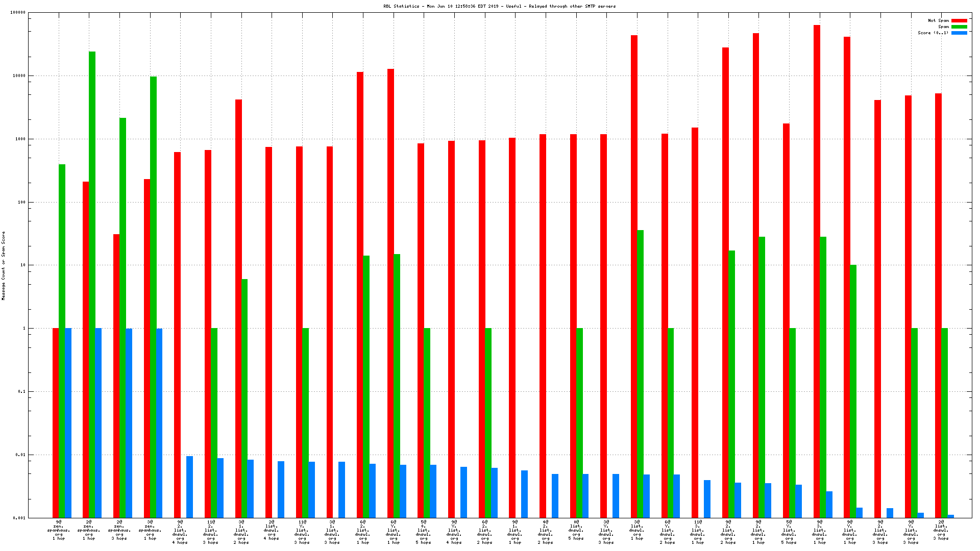980x551 pixels.
Task: Click the '4@ 2. list.dnswl.org 2 hops' label
Action: coord(545,532)
